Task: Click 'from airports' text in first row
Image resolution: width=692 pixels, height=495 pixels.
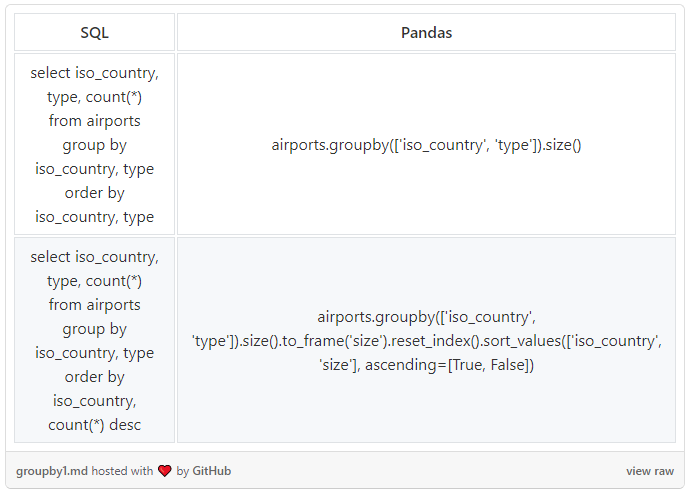Action: (x=94, y=120)
